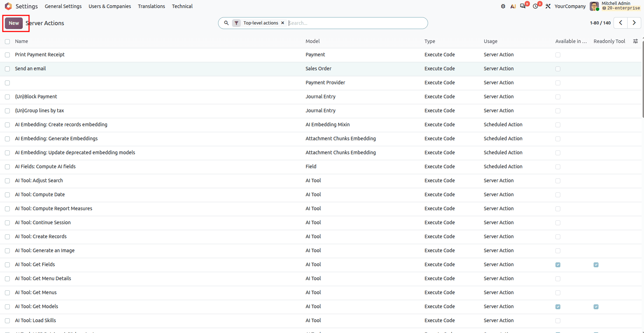
Task: Open conversations chat icon with 9 badge
Action: click(x=523, y=6)
